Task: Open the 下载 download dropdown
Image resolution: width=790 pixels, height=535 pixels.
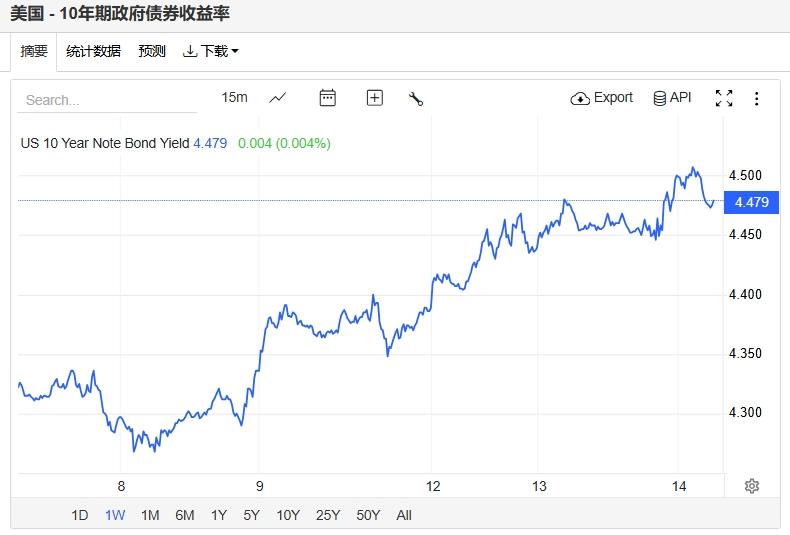Action: tap(211, 51)
